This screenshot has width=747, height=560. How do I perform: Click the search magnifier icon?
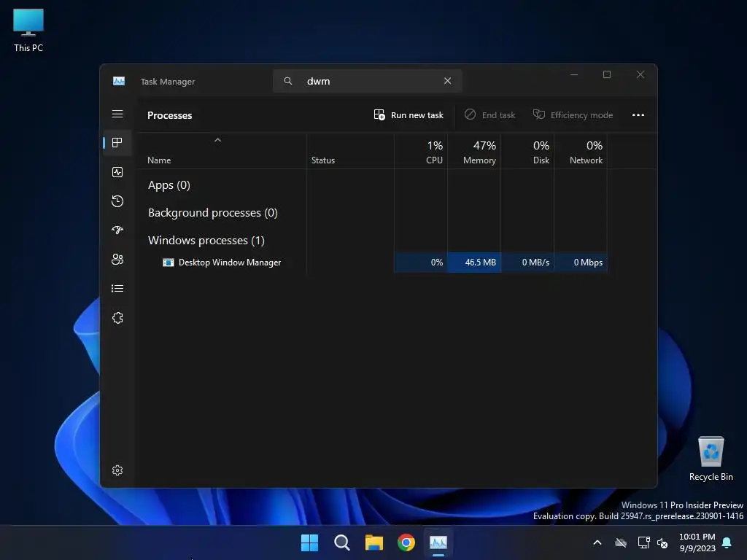[287, 81]
